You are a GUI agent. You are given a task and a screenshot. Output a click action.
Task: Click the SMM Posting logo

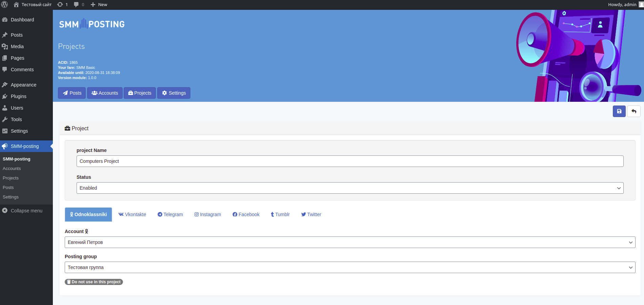pos(92,24)
